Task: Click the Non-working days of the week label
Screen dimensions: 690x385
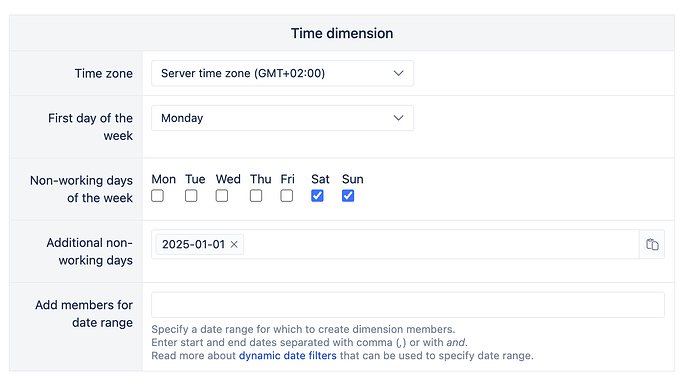Action: (81, 189)
